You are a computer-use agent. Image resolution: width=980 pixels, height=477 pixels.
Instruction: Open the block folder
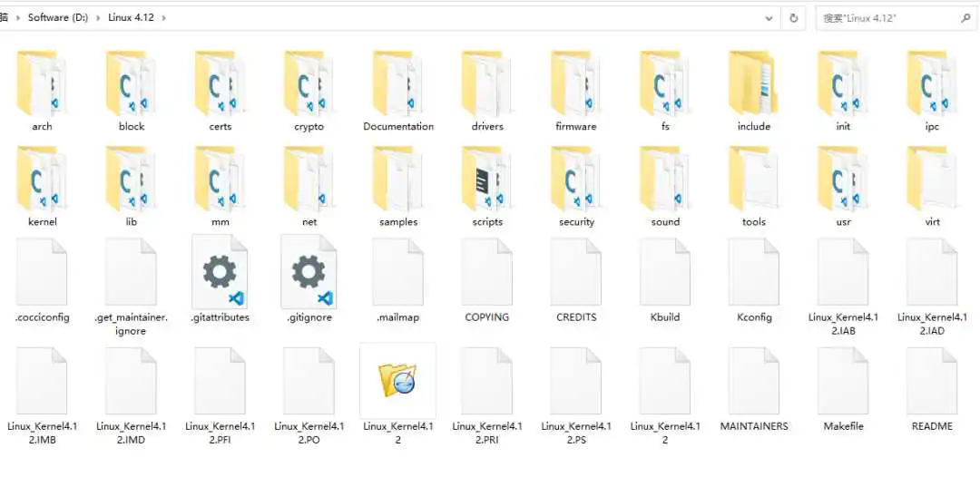tap(131, 91)
